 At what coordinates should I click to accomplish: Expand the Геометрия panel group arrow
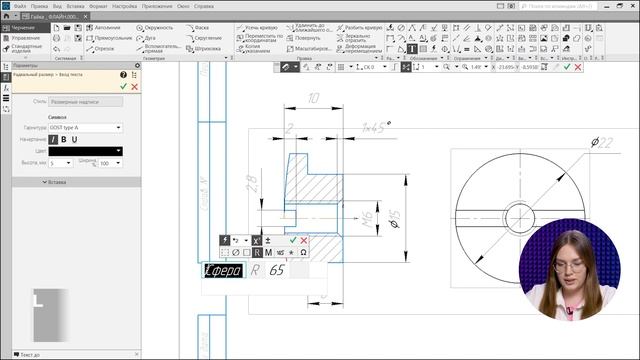226,58
